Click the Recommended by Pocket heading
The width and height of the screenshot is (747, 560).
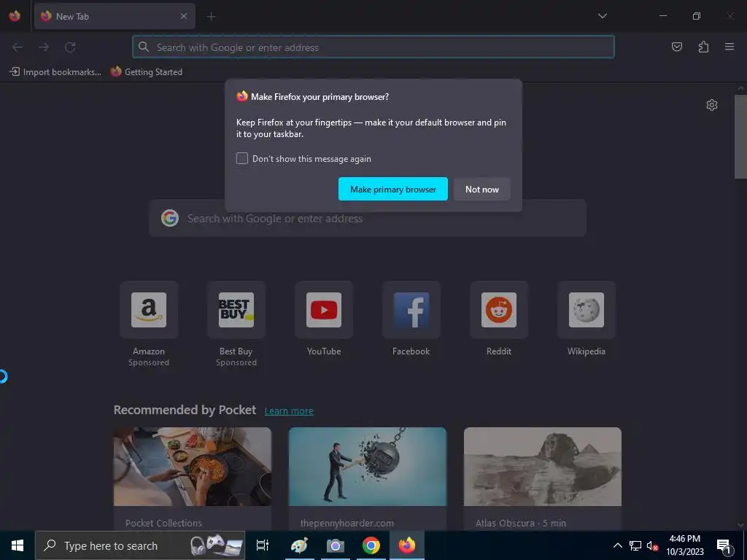(x=185, y=410)
